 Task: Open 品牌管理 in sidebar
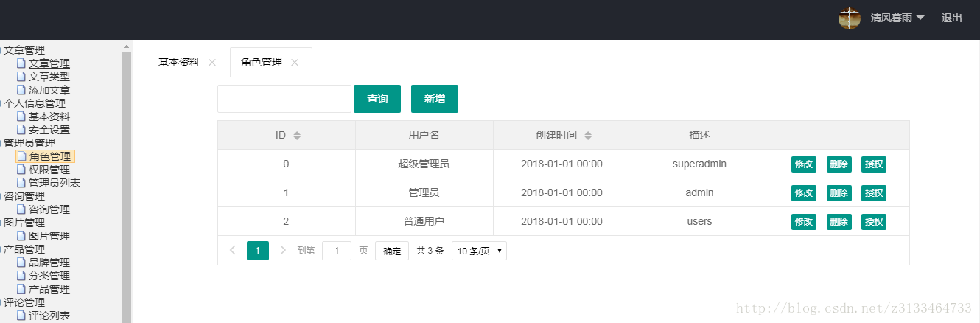click(49, 263)
